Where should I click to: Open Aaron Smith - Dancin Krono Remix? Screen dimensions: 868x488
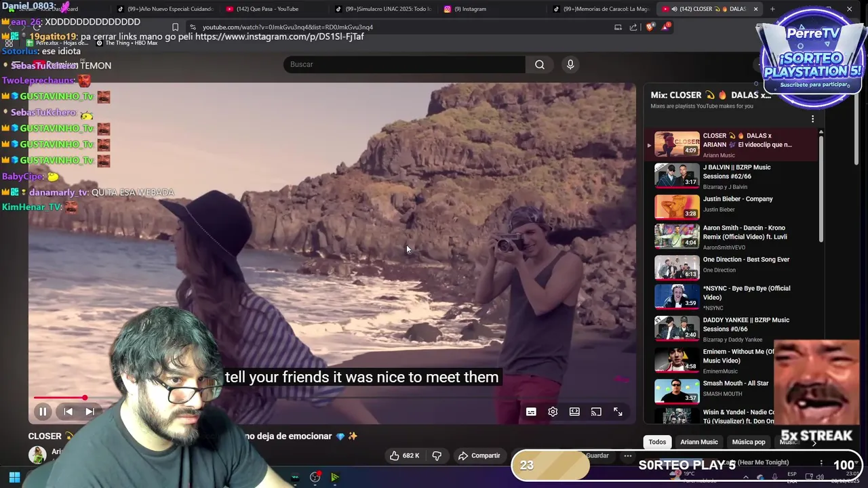pyautogui.click(x=732, y=236)
